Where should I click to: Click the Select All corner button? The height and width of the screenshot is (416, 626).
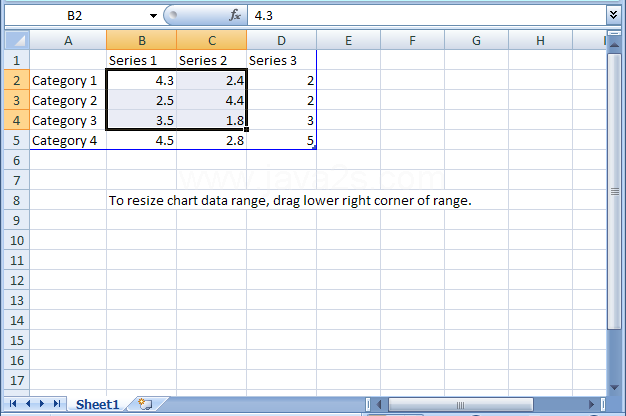coord(17,40)
